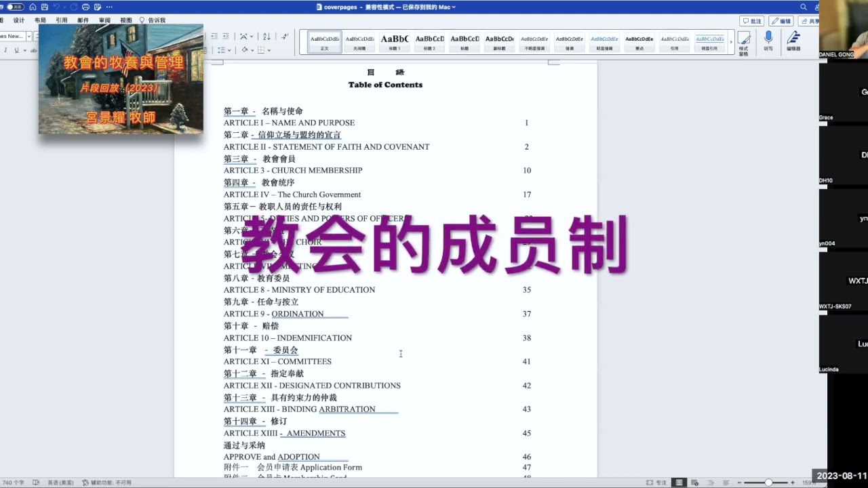Viewport: 868px width, 488px height.
Task: Click the increase indent icon
Action: (x=226, y=36)
